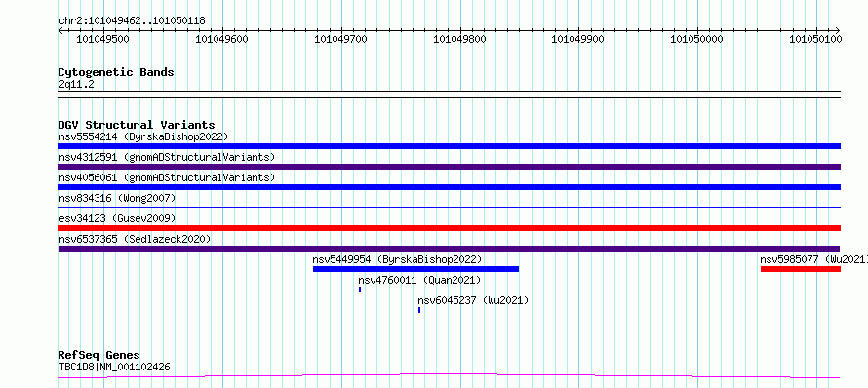
Task: Open the nsv6045237 (Wu2021) label
Action: [473, 300]
